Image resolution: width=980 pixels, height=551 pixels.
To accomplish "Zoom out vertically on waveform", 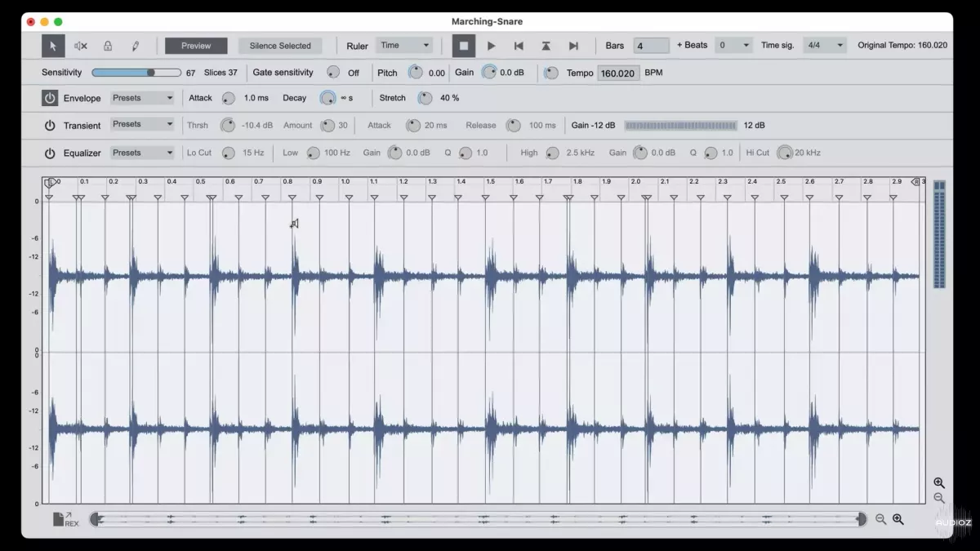I will (x=939, y=498).
